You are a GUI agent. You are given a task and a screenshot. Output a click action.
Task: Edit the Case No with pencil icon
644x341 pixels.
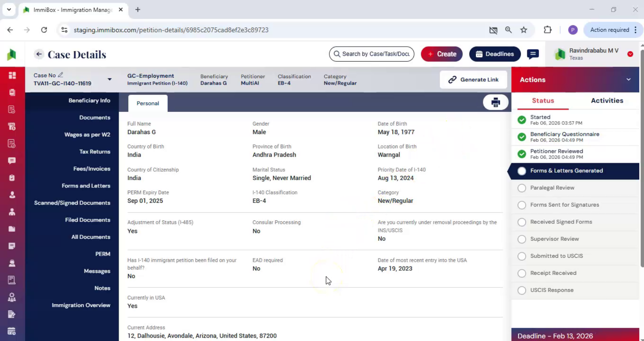coord(61,75)
